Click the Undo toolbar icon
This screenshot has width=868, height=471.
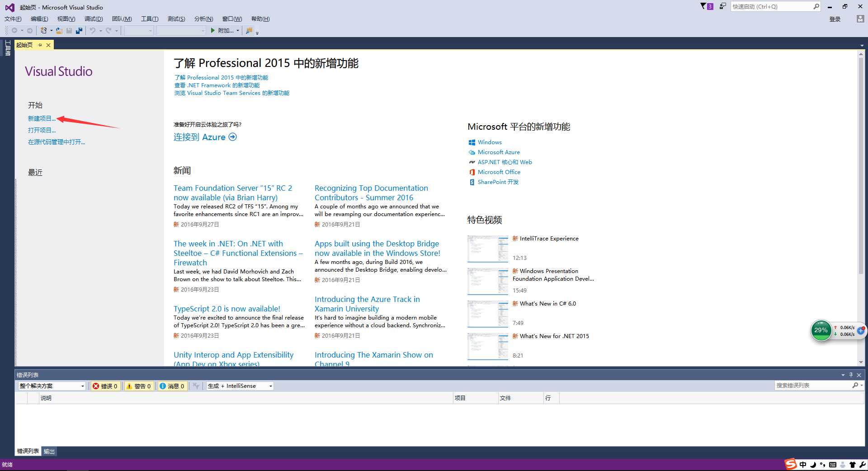coord(93,31)
